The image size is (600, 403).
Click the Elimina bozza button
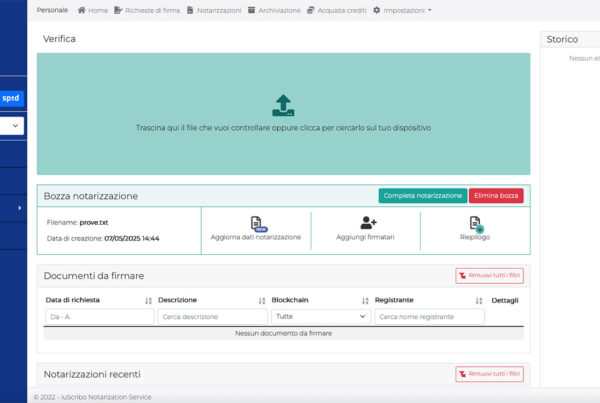pos(496,196)
